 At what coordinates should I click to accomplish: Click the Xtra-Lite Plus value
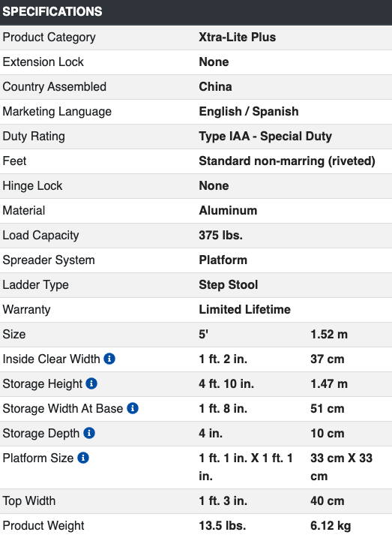[237, 38]
